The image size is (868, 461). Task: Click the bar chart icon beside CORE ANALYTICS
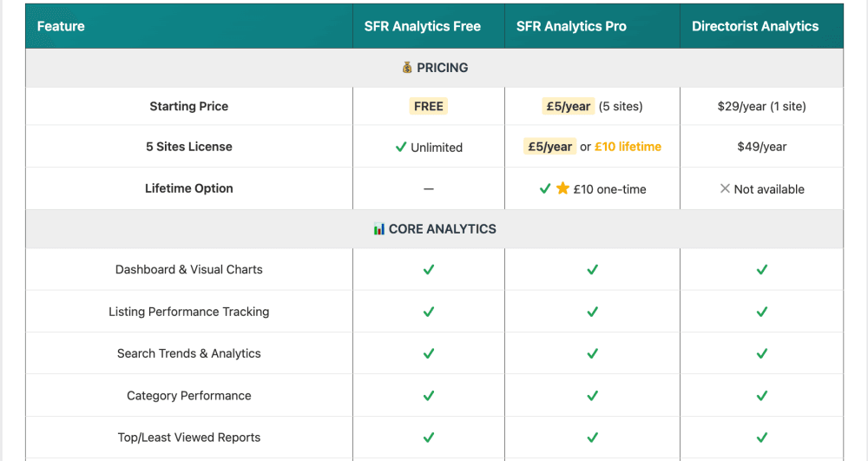point(378,229)
